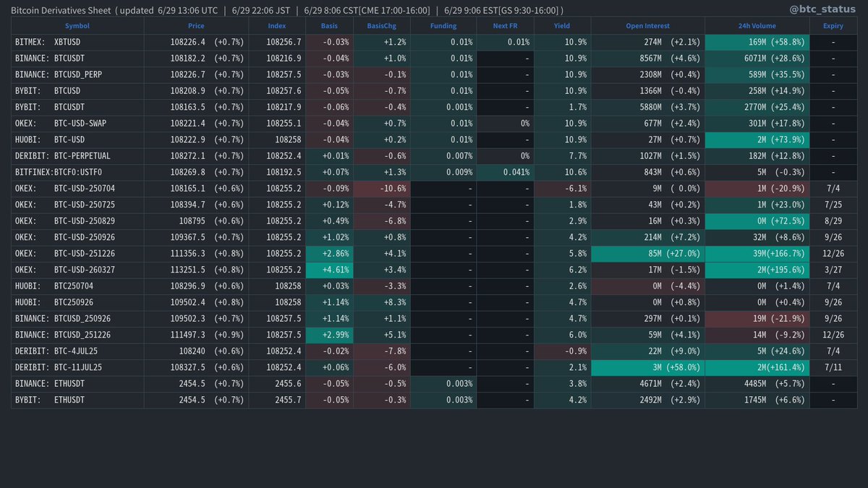Select the BYBIT: BTCUSDT symbol
The width and height of the screenshot is (868, 488).
click(51, 107)
